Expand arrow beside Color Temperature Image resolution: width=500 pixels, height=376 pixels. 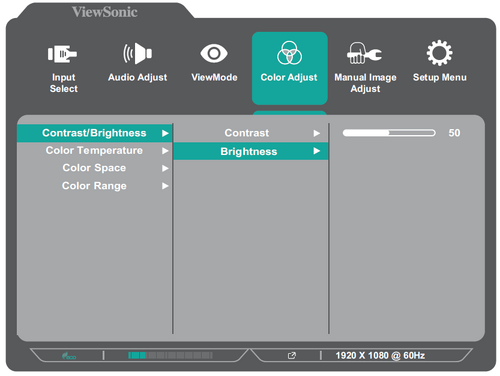pos(165,151)
